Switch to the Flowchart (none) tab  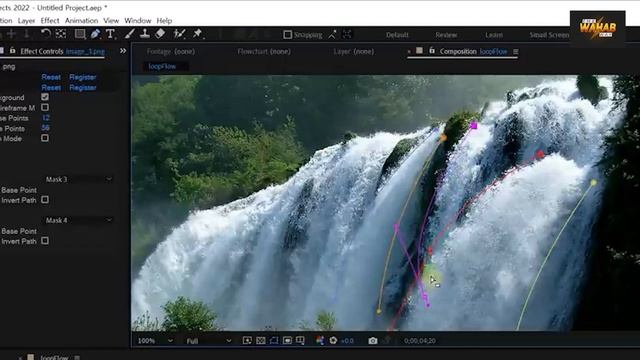pos(264,51)
